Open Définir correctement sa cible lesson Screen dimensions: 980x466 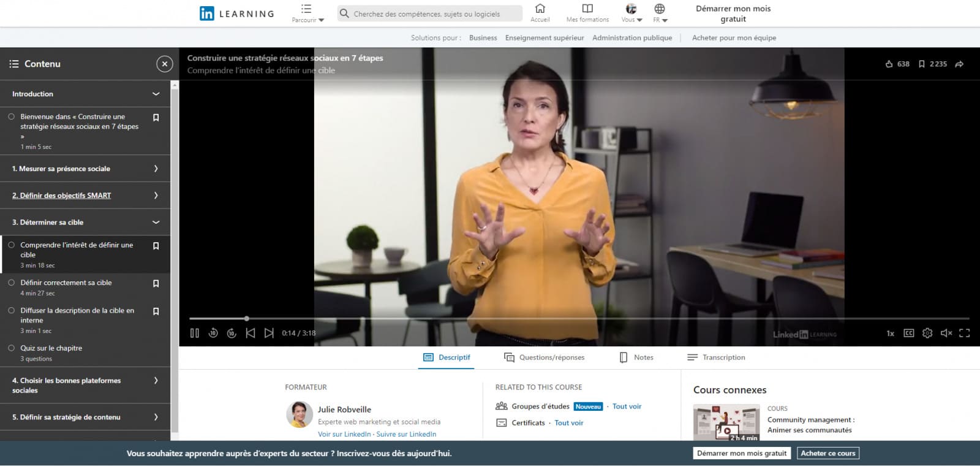point(85,288)
